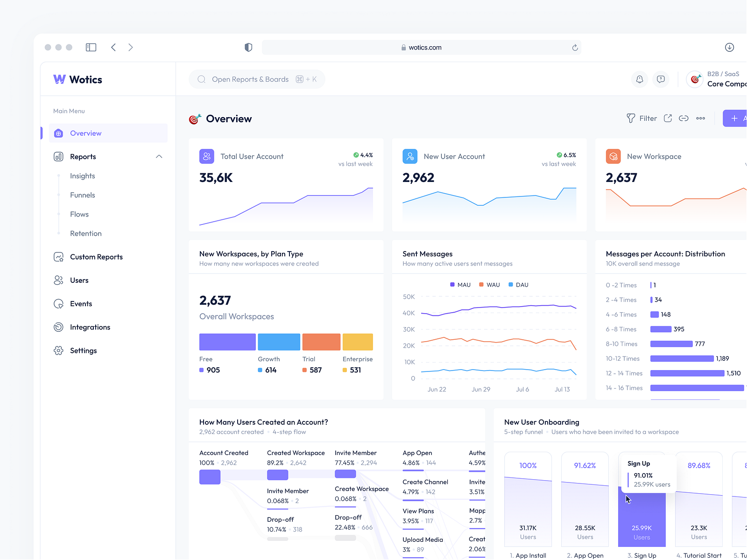
Task: Select Funnels under Reports
Action: [82, 195]
